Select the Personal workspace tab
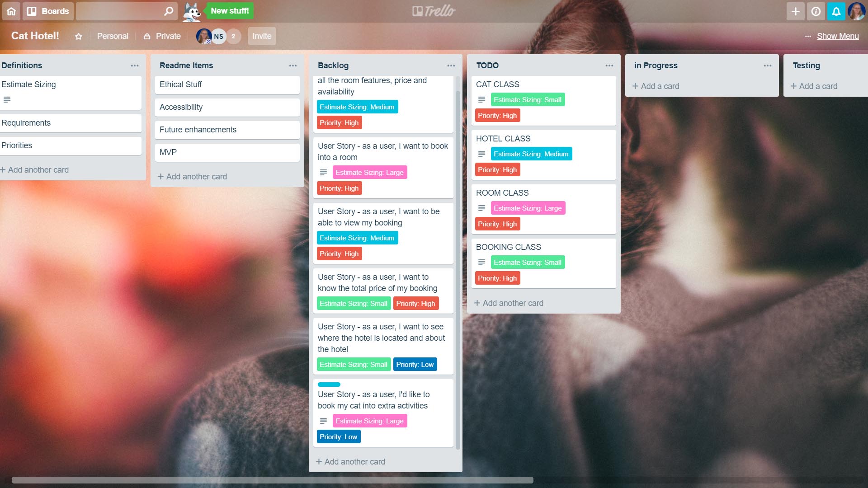This screenshot has height=488, width=868. [x=112, y=36]
